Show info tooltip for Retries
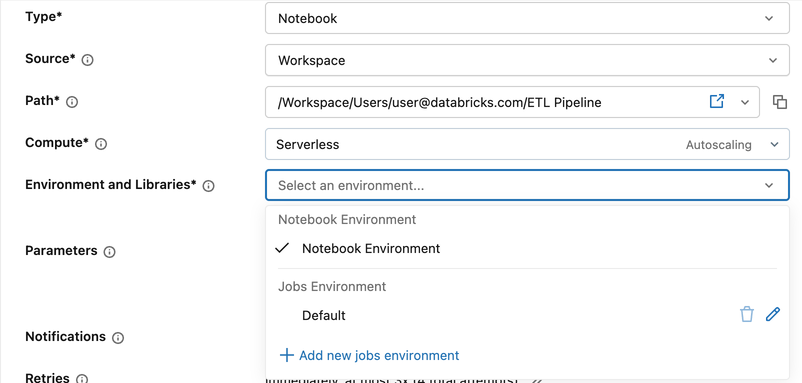The width and height of the screenshot is (802, 383). click(82, 379)
